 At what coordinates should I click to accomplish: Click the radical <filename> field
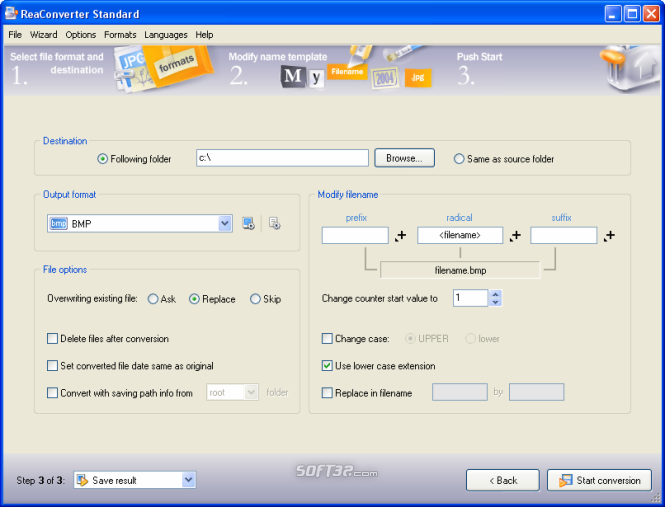(x=460, y=235)
